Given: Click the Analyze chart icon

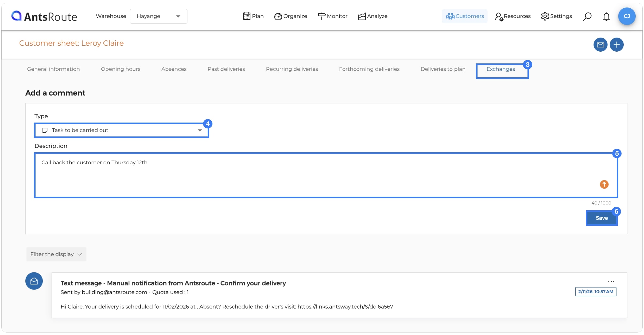Looking at the screenshot, I should pyautogui.click(x=362, y=16).
